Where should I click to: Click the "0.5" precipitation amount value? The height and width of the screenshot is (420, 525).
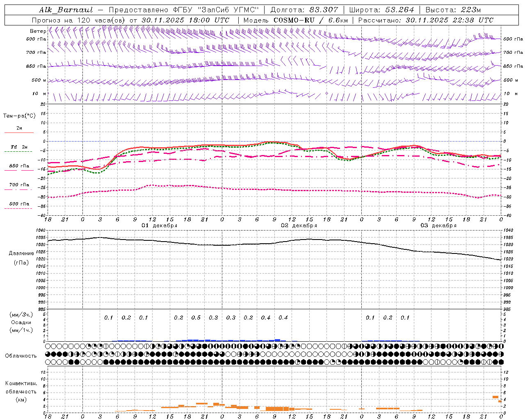click(x=196, y=317)
